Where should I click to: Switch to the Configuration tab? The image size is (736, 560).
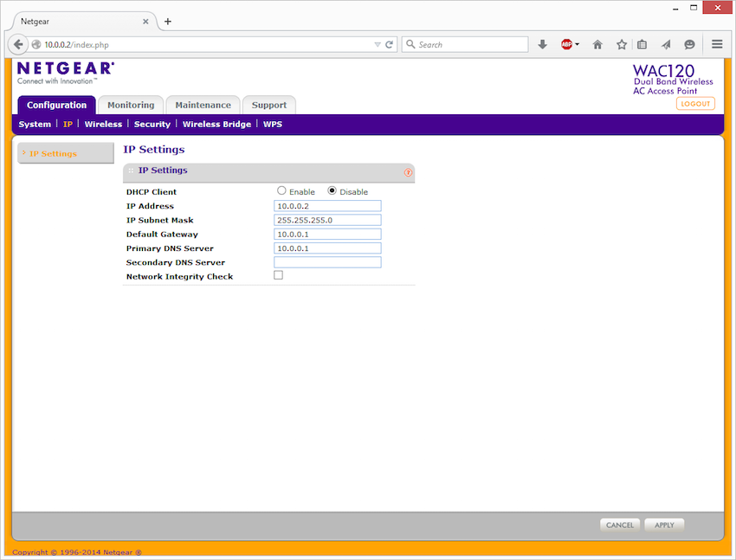[57, 105]
